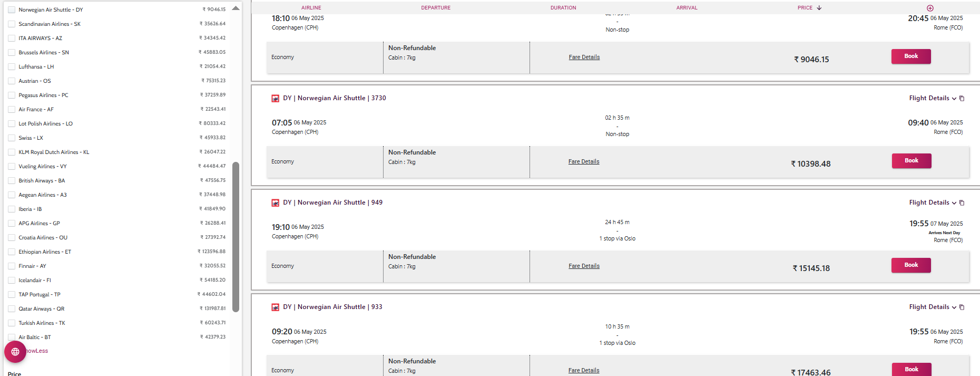980x376 pixels.
Task: Expand Flight Details for flight 933
Action: coord(932,307)
